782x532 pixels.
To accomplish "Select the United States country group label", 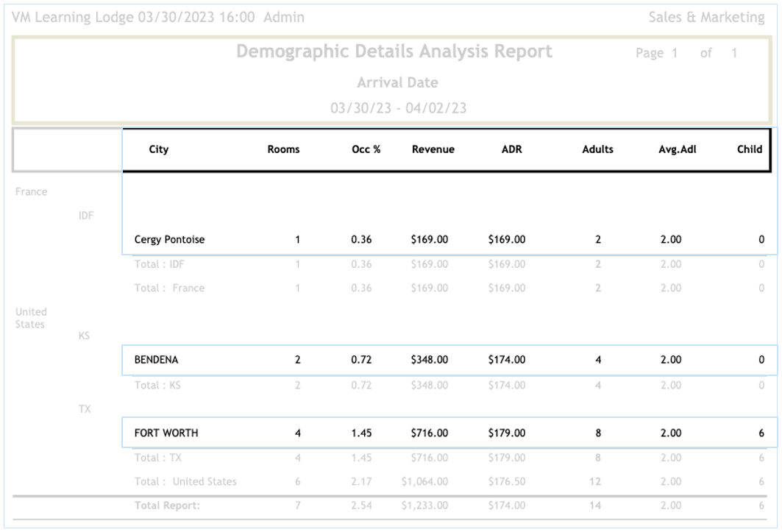I will pyautogui.click(x=30, y=318).
